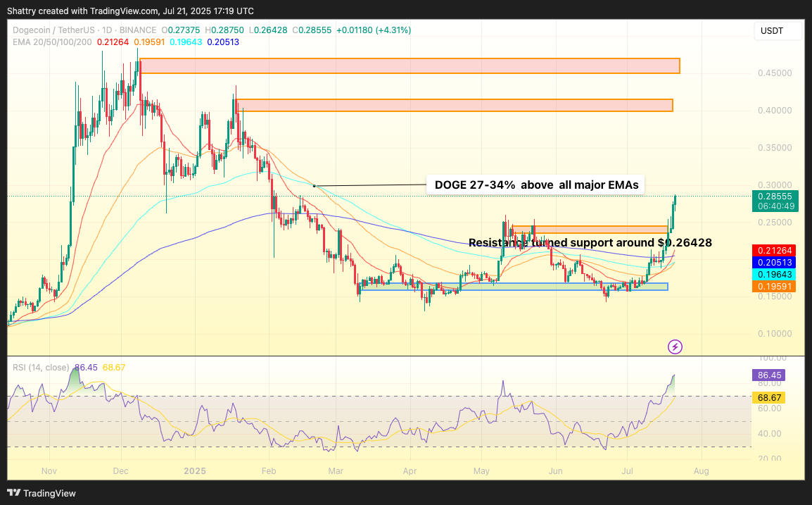Click the +0.01180 (+4.31%) change value
Viewport: 812px width, 505px height.
[x=374, y=30]
